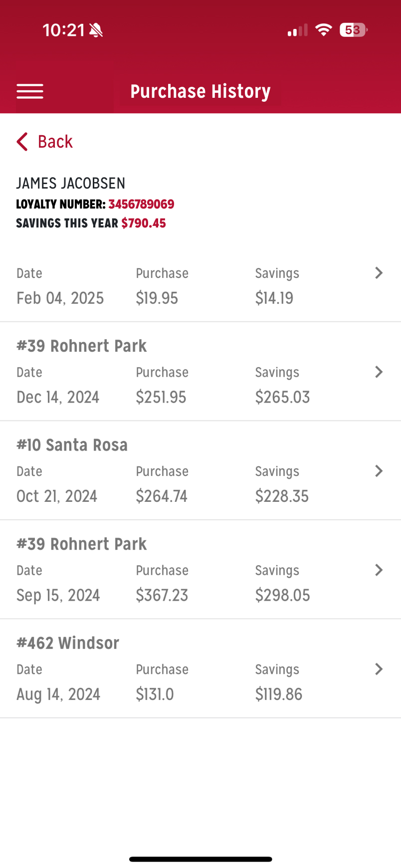Tap the $265.03 savings amount
Viewport: 401px width, 868px height.
point(282,397)
